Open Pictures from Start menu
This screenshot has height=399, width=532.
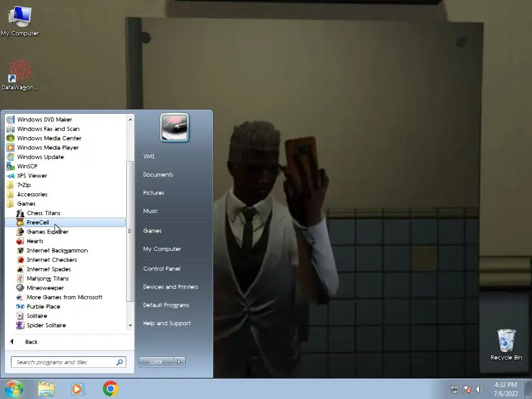[x=154, y=193]
